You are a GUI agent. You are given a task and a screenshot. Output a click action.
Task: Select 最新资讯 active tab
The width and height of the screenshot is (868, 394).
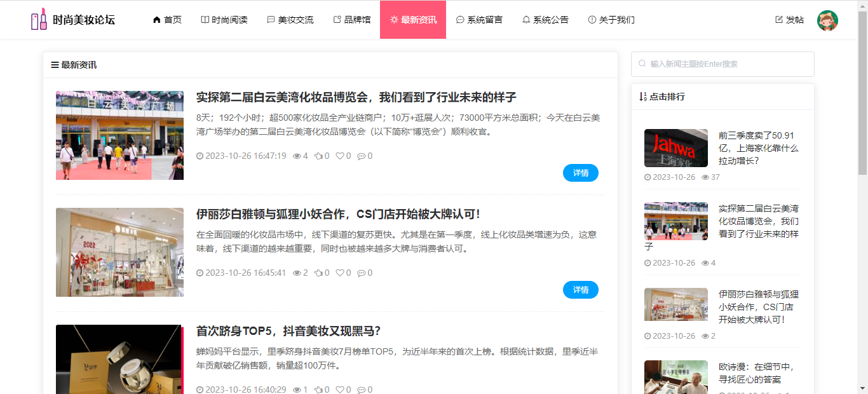[413, 20]
